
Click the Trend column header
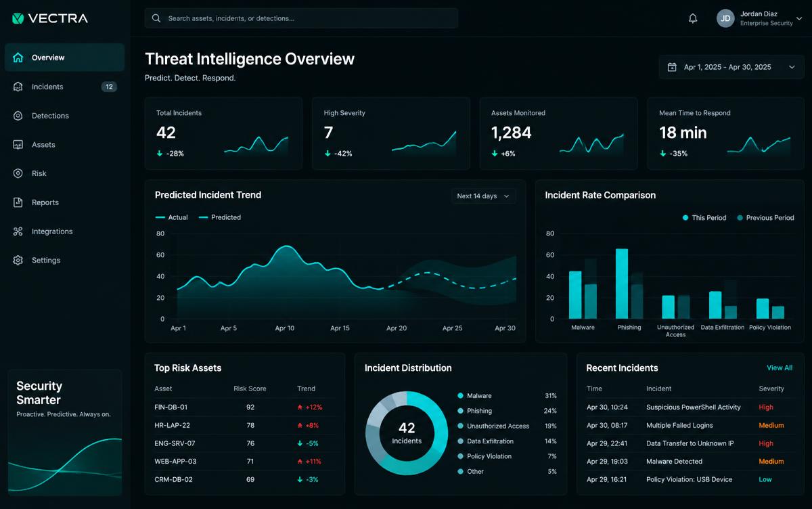[306, 389]
